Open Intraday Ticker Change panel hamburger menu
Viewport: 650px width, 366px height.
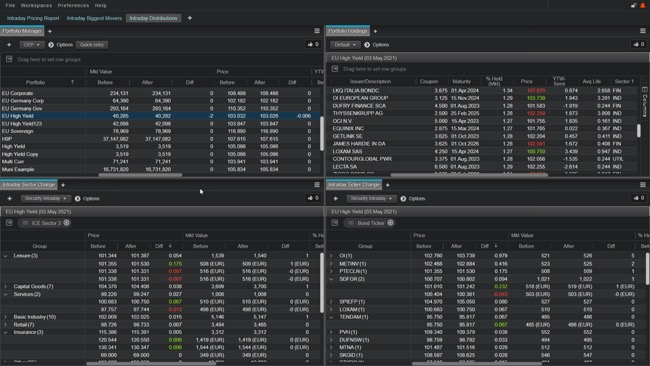pyautogui.click(x=643, y=185)
